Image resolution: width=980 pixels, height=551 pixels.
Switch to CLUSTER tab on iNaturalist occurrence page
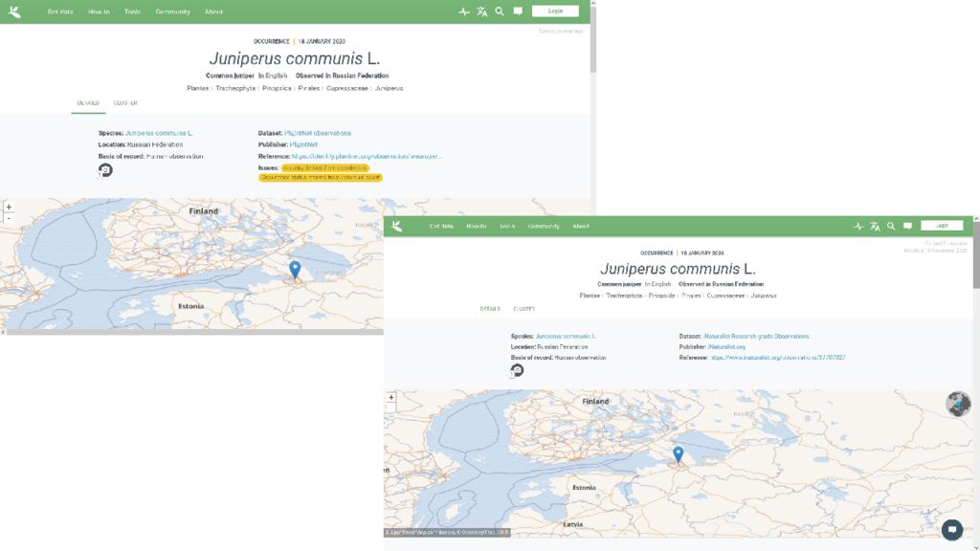tap(524, 309)
